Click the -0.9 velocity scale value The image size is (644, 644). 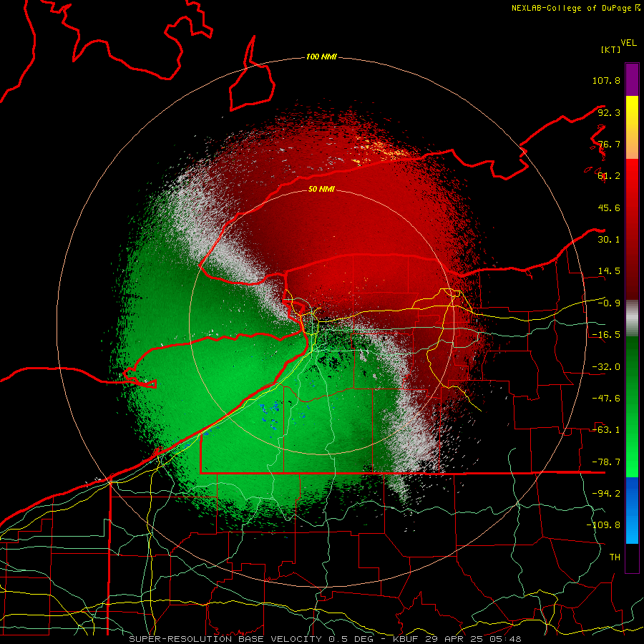[x=609, y=303]
